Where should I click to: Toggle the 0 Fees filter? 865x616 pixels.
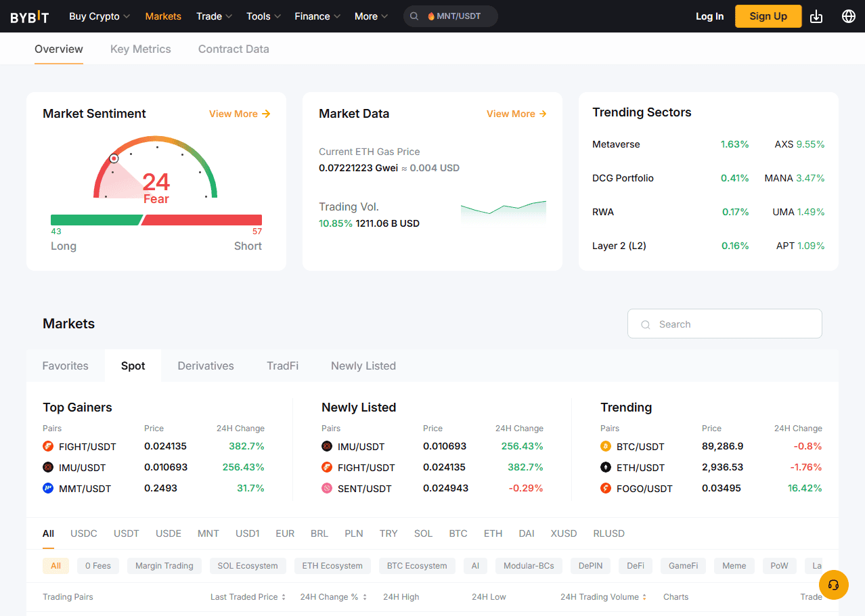coord(97,565)
